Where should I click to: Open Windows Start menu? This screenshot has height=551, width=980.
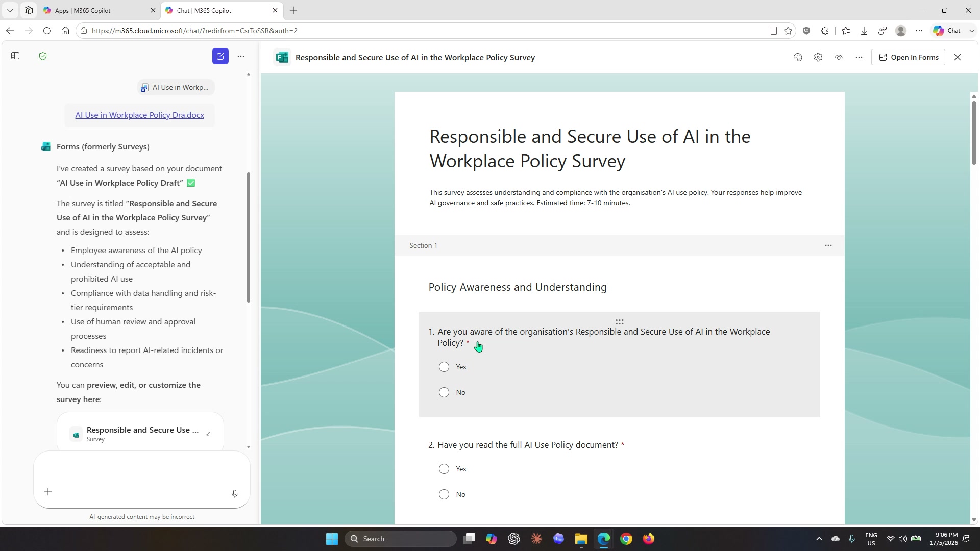click(332, 539)
